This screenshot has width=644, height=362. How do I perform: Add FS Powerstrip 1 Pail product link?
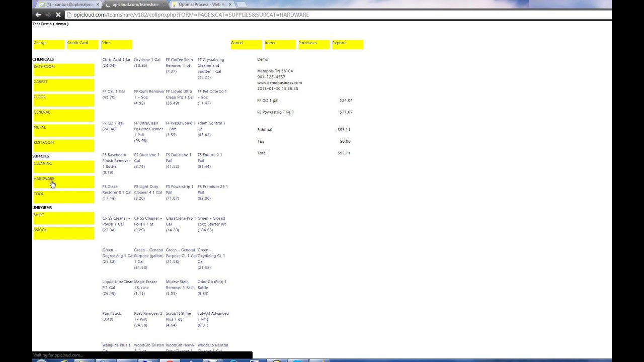[x=179, y=192]
